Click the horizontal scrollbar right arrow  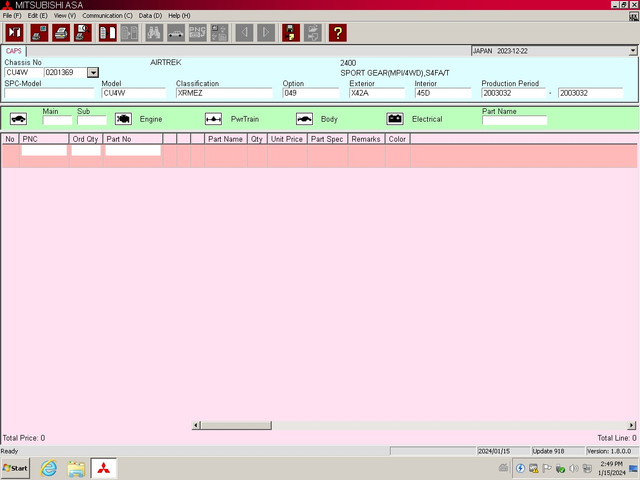[632, 425]
